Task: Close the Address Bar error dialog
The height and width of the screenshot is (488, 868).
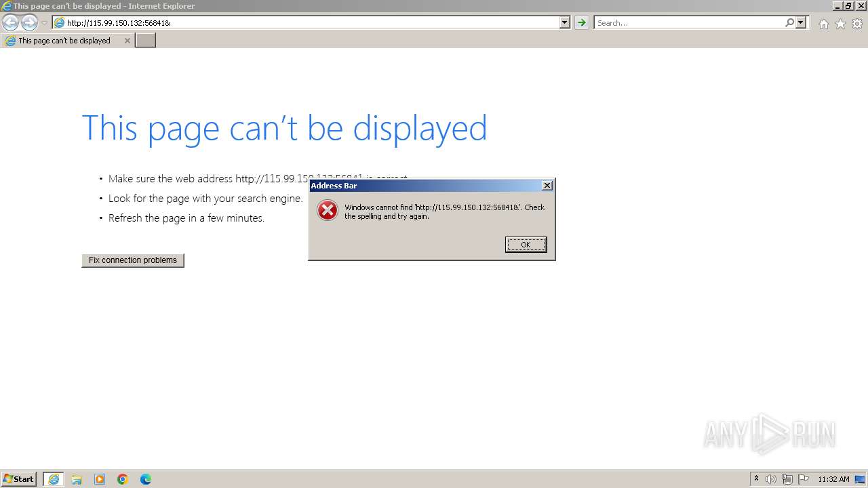Action: coord(547,186)
